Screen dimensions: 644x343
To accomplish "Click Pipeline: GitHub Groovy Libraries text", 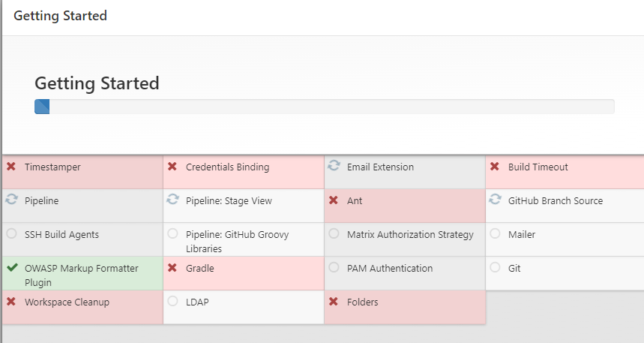I will [x=238, y=242].
